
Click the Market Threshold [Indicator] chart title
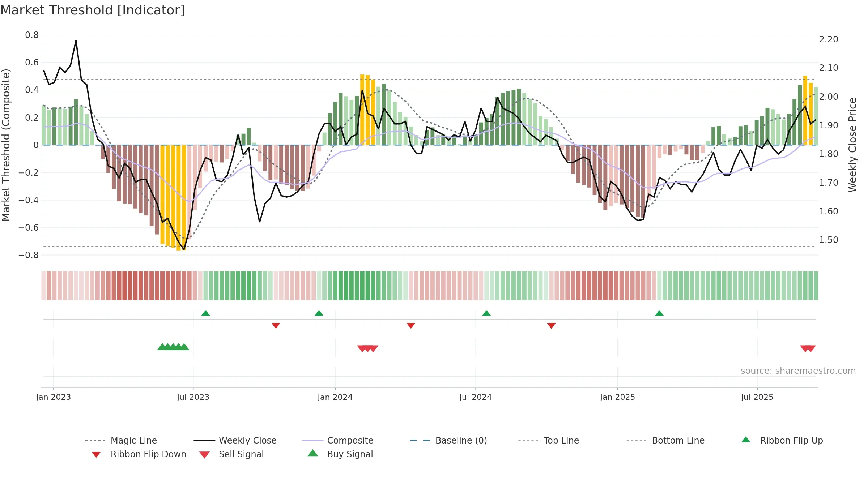point(93,10)
